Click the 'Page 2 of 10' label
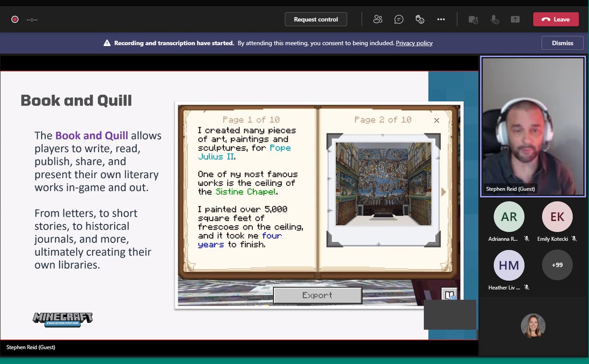The width and height of the screenshot is (589, 364). pos(383,120)
